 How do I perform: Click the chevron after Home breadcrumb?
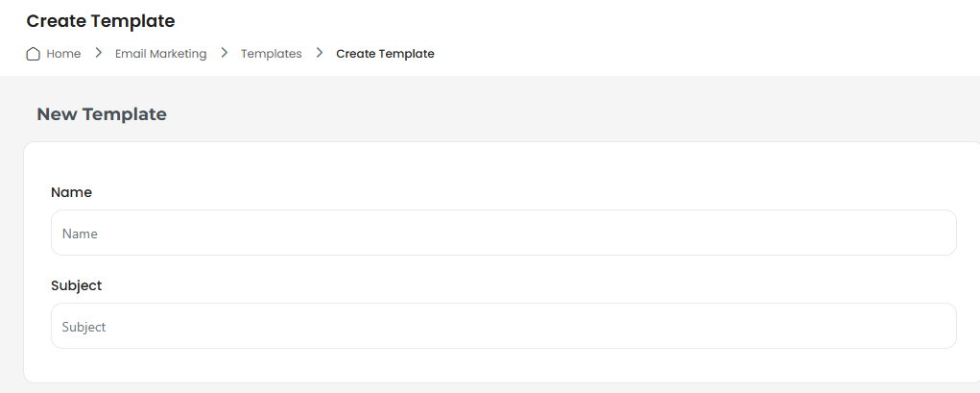click(98, 53)
